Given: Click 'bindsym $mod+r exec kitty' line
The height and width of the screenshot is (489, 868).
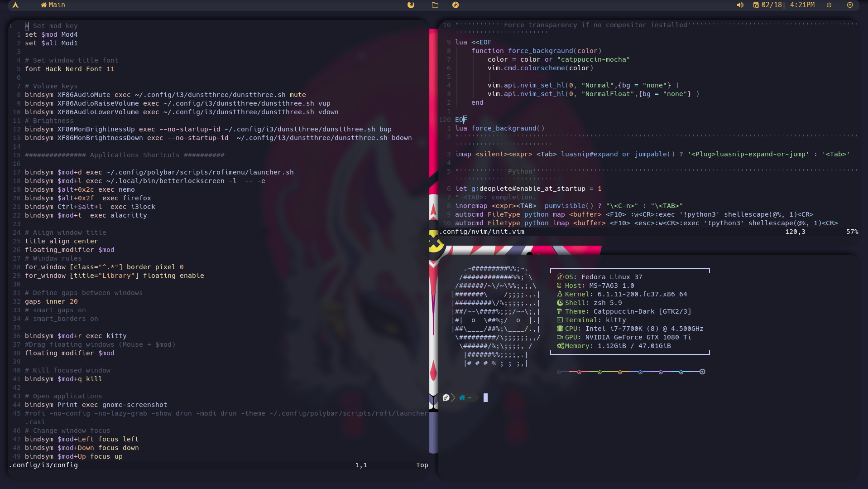Looking at the screenshot, I should point(76,336).
